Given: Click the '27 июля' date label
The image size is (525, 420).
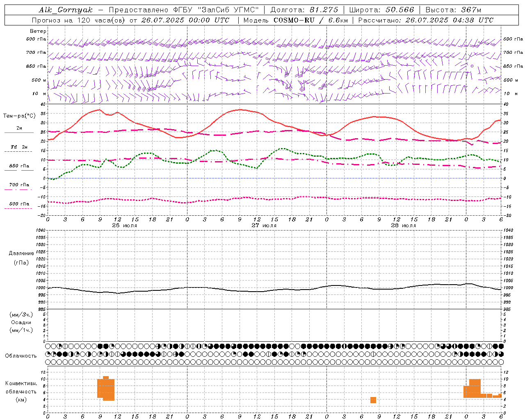Looking at the screenshot, I should (x=264, y=225).
